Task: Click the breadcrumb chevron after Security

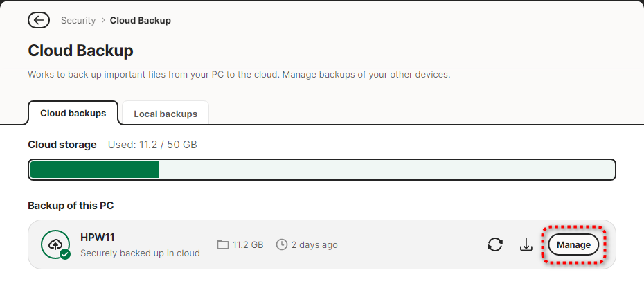Action: [102, 20]
